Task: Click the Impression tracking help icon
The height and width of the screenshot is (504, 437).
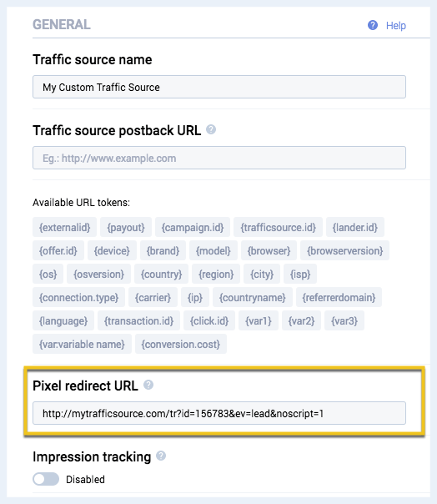Action: [x=161, y=456]
